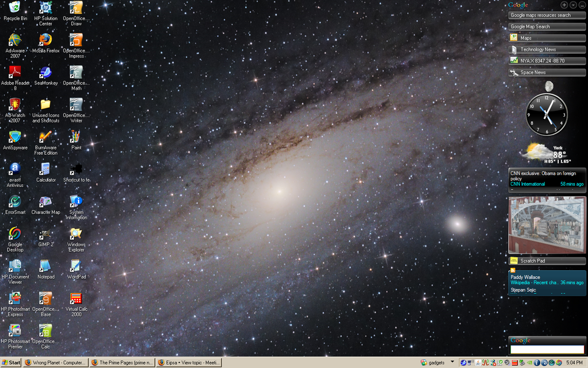Select the Google Desktop icon

pyautogui.click(x=15, y=239)
